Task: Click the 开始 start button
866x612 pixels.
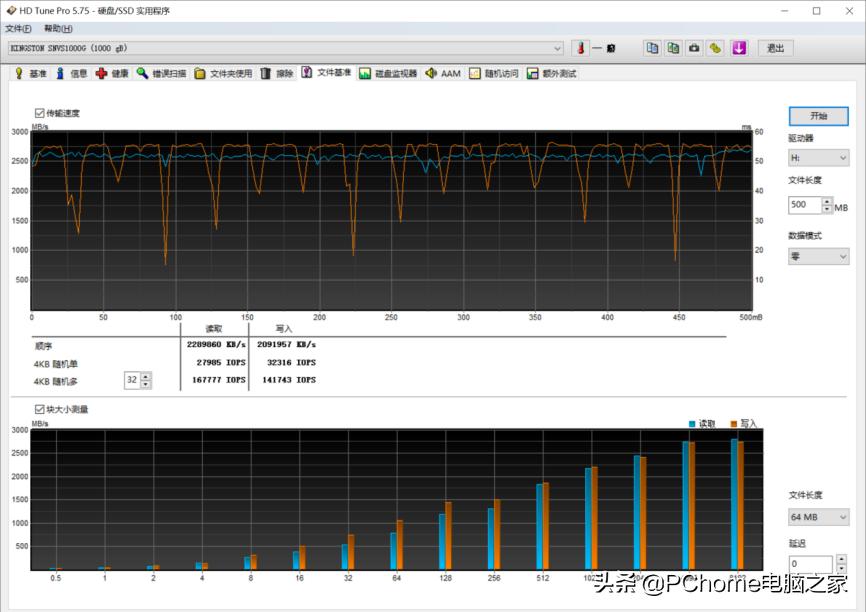Action: point(818,116)
